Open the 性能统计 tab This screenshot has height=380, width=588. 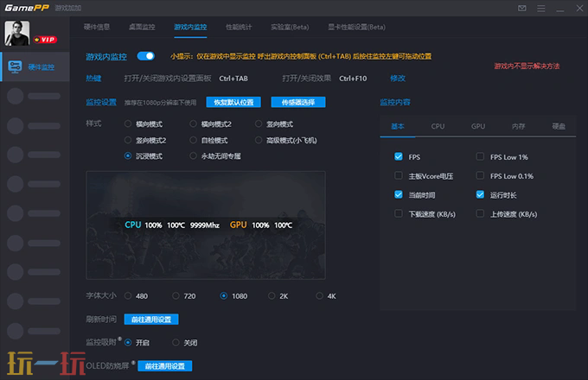coord(239,27)
